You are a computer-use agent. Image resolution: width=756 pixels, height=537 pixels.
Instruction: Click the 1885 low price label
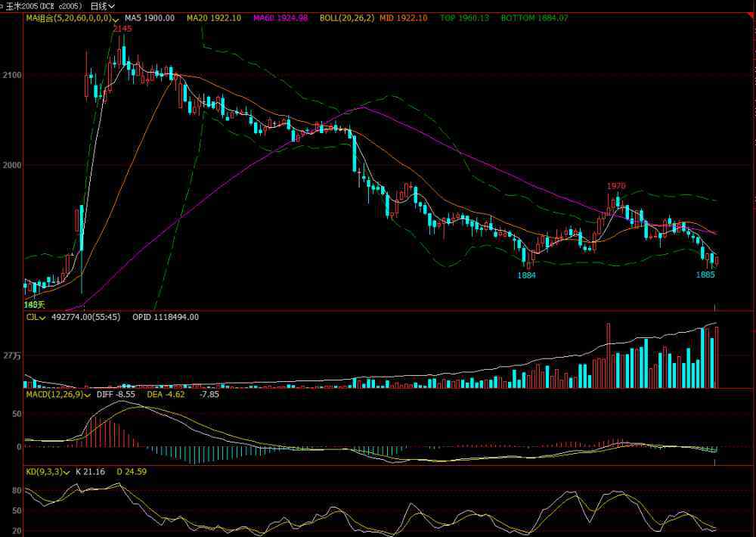tap(705, 275)
